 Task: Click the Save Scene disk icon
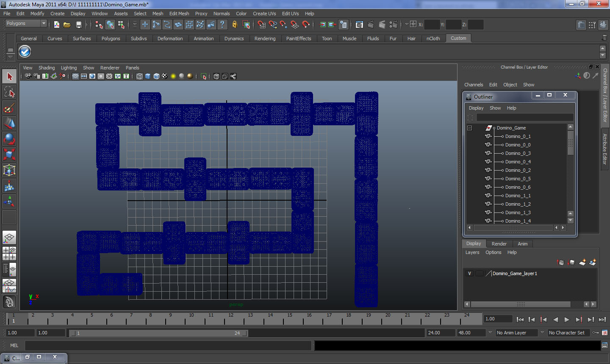point(78,25)
